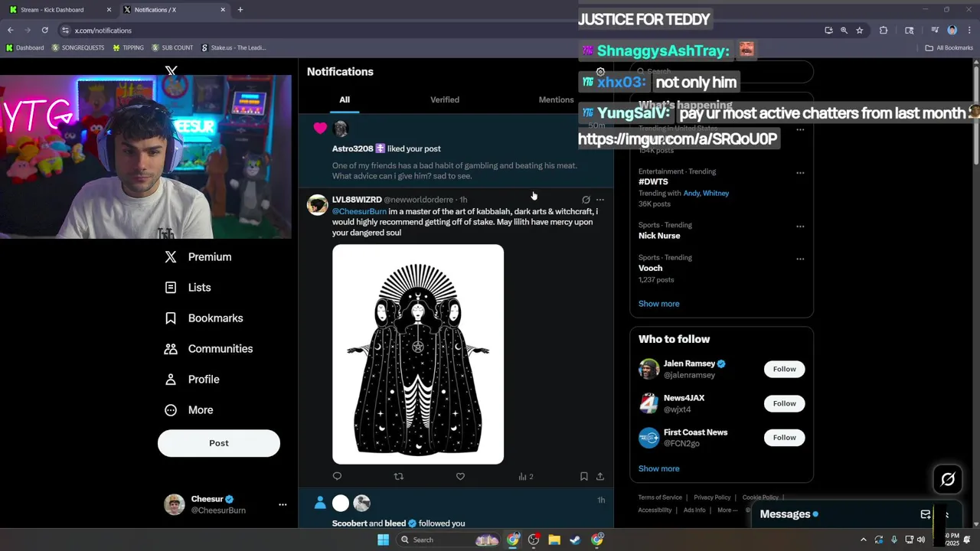The image size is (980, 551).
Task: Open Bookmarks in the sidebar
Action: coord(204,318)
